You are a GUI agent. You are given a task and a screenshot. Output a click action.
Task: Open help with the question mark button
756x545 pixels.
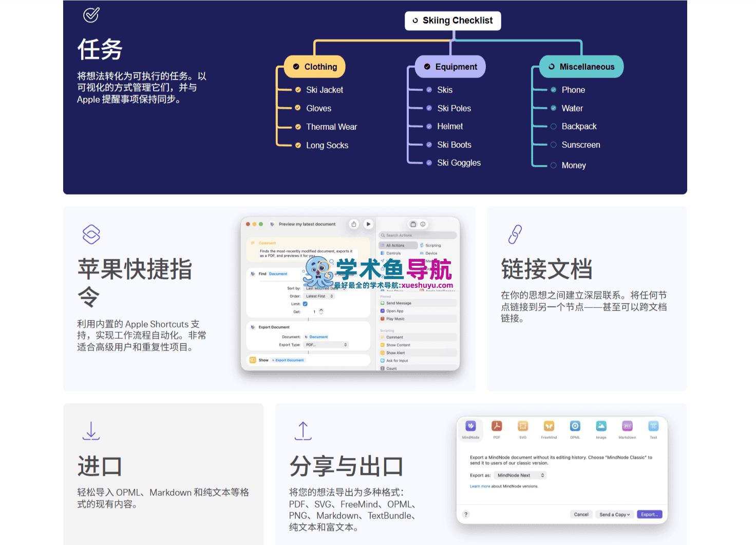click(466, 514)
